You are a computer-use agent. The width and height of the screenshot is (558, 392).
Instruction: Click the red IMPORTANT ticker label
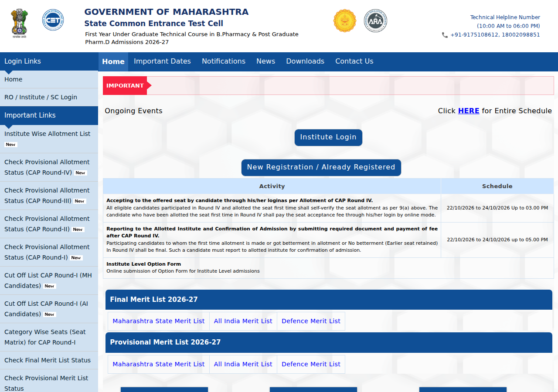(125, 86)
